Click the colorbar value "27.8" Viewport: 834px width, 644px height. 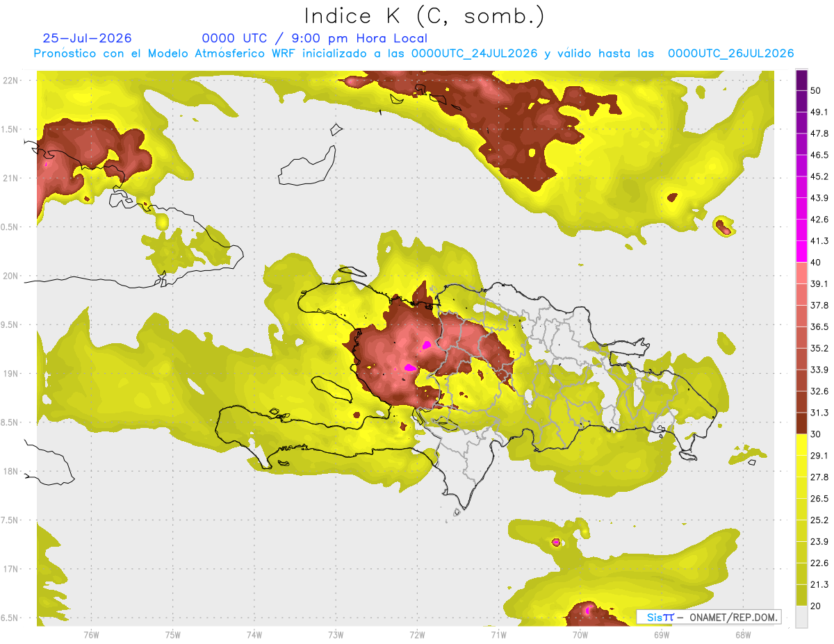[820, 477]
